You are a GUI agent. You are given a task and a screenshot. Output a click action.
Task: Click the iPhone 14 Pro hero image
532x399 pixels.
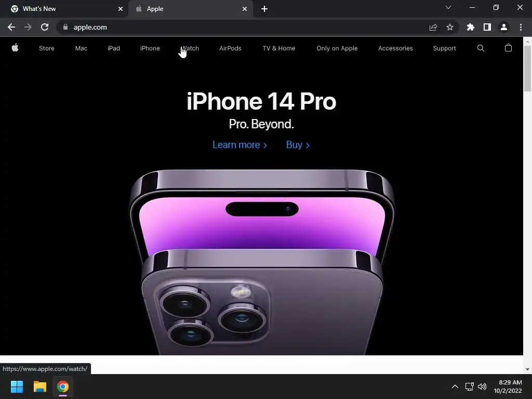[x=262, y=262]
